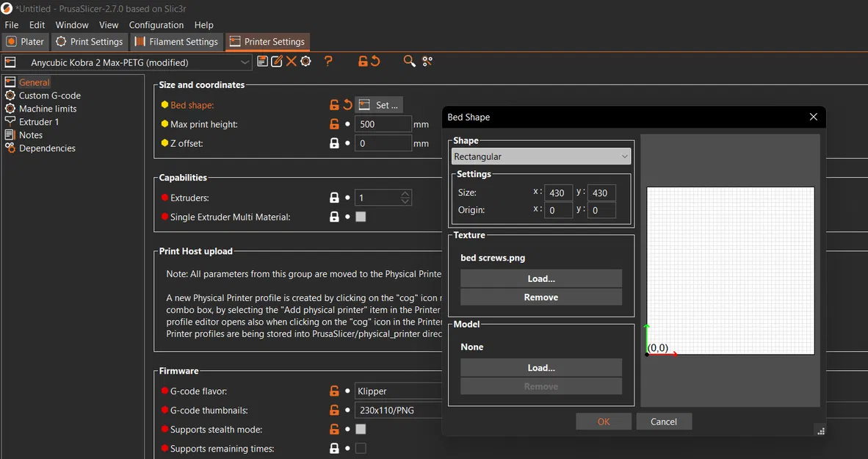Close the Bed Shape dialog
Screen dimensions: 868x459
pos(813,117)
